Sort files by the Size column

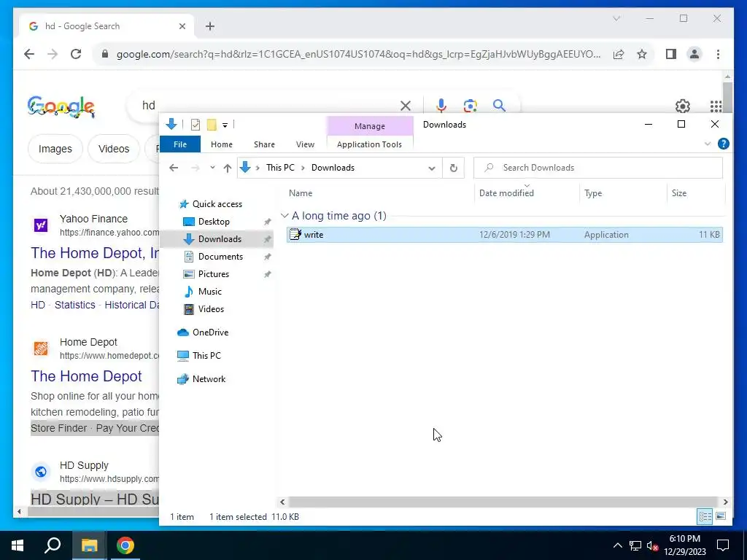[x=679, y=193]
